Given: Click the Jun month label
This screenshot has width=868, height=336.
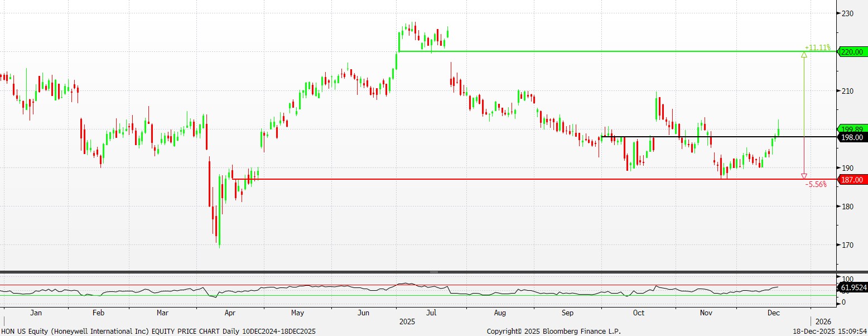Looking at the screenshot, I should click(x=363, y=313).
